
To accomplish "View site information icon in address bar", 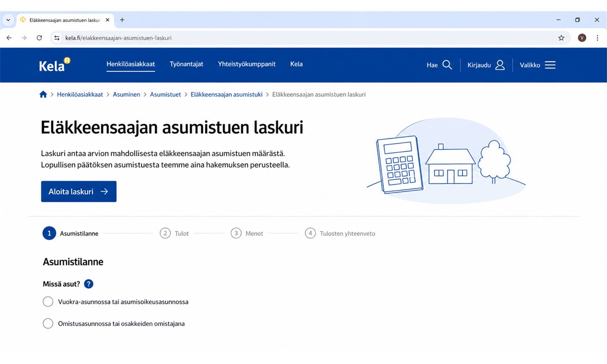I will point(57,38).
